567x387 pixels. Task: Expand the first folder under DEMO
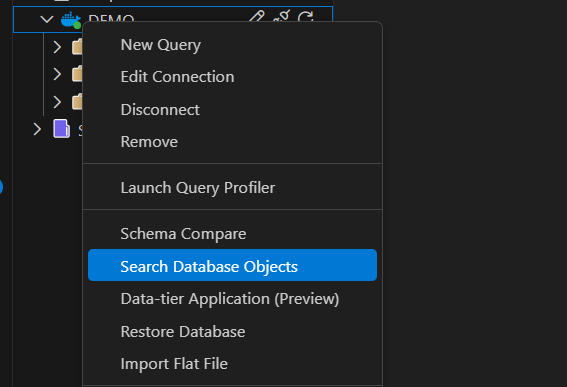click(x=57, y=47)
